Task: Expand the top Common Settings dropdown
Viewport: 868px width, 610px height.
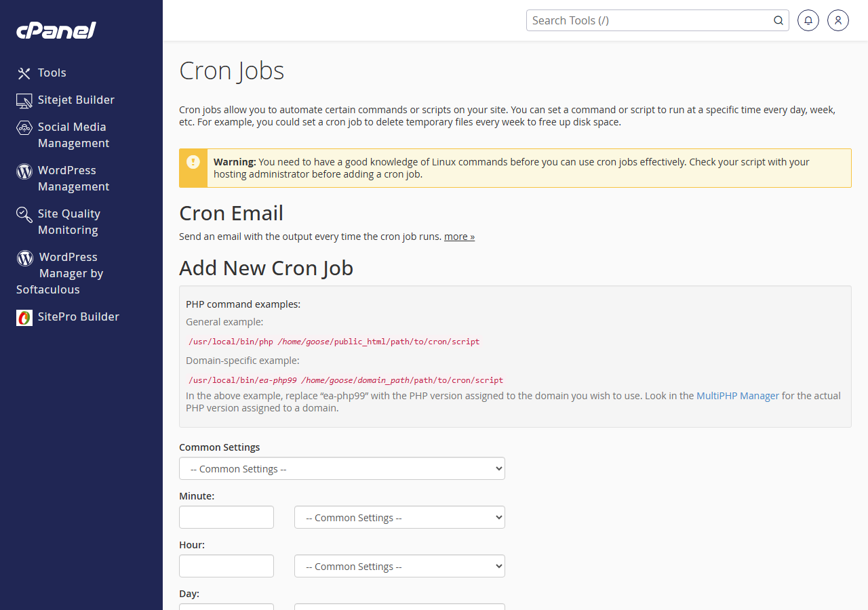Action: (x=342, y=468)
